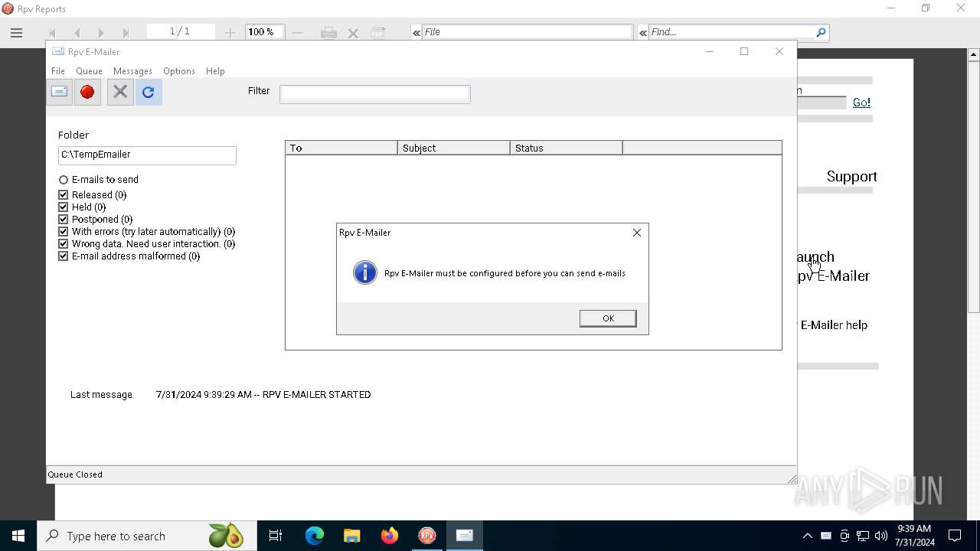Click the To column header
The image size is (980, 551).
[341, 148]
